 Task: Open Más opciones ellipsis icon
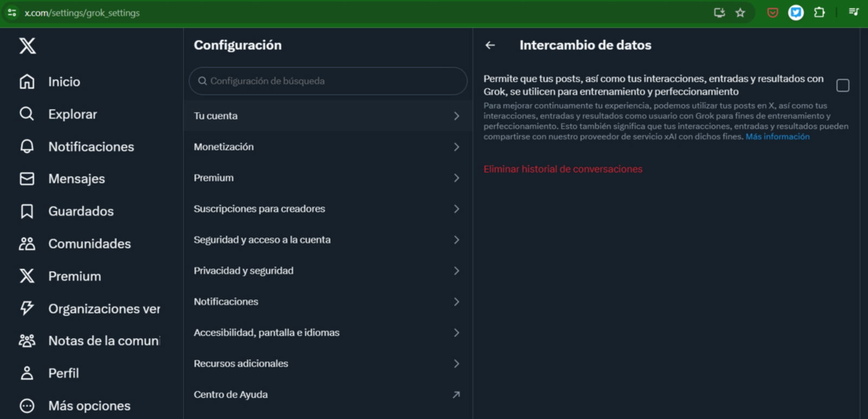[27, 405]
